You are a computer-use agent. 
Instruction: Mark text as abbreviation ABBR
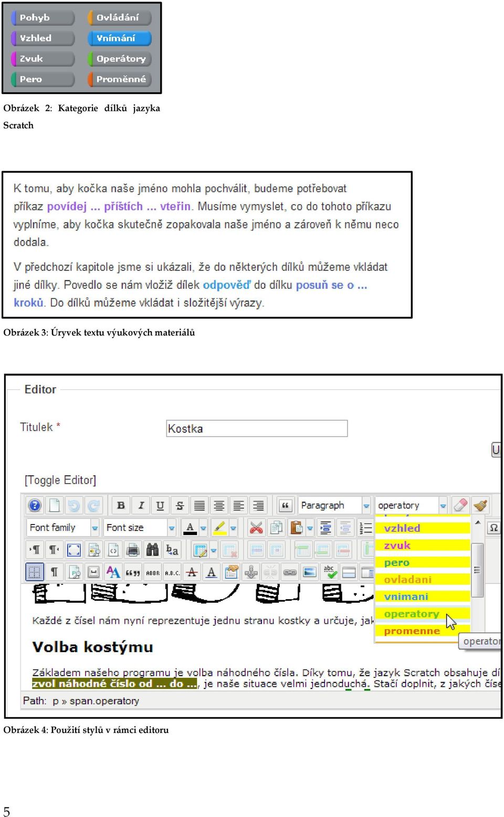point(152,572)
